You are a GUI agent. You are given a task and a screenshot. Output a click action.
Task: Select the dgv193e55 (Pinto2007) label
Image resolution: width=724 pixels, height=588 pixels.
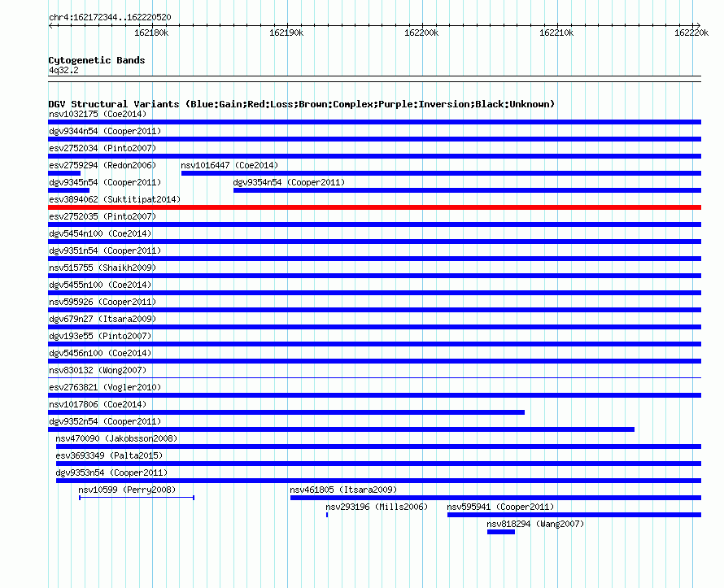(100, 336)
